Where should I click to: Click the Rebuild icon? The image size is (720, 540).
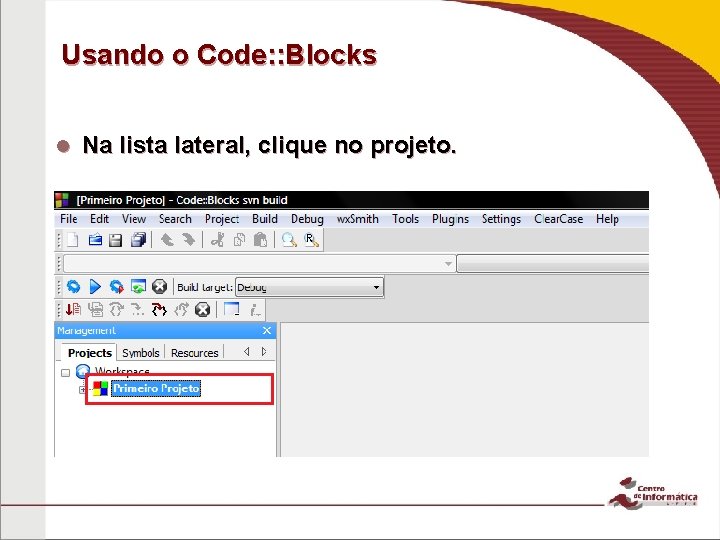(x=138, y=287)
